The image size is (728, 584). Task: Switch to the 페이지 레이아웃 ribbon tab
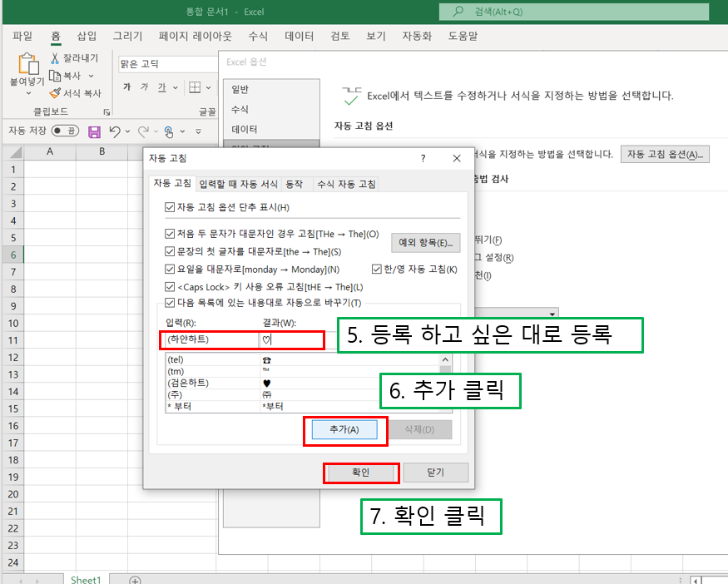(x=195, y=36)
